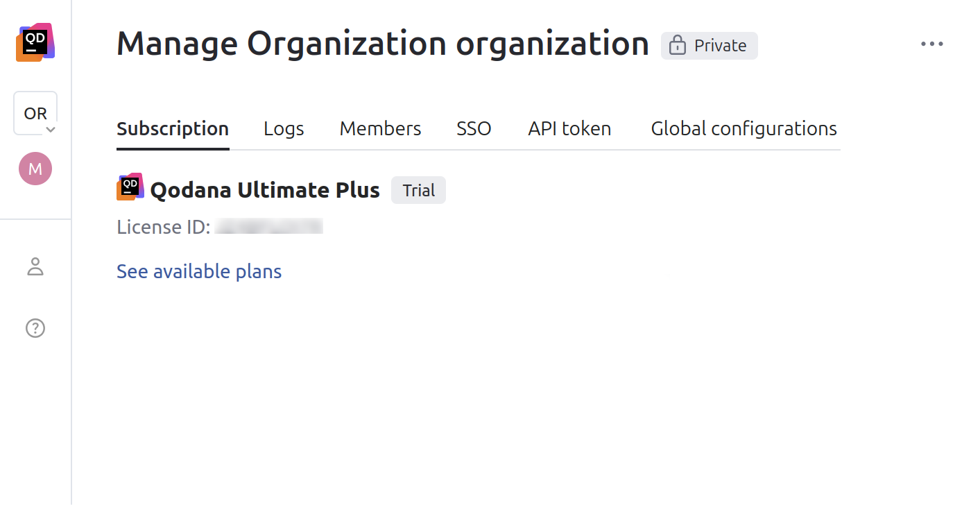Click the Qodana Ultimate Plus plan name

click(265, 190)
